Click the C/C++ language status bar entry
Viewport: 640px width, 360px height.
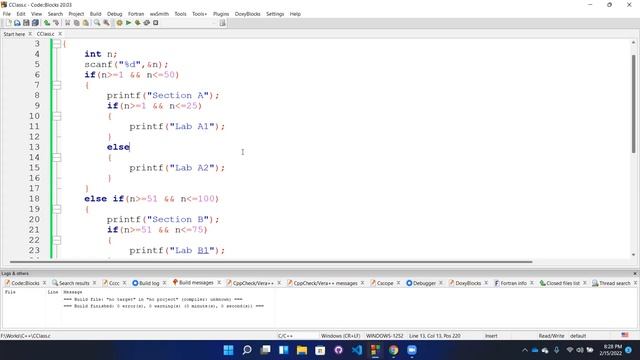285,336
